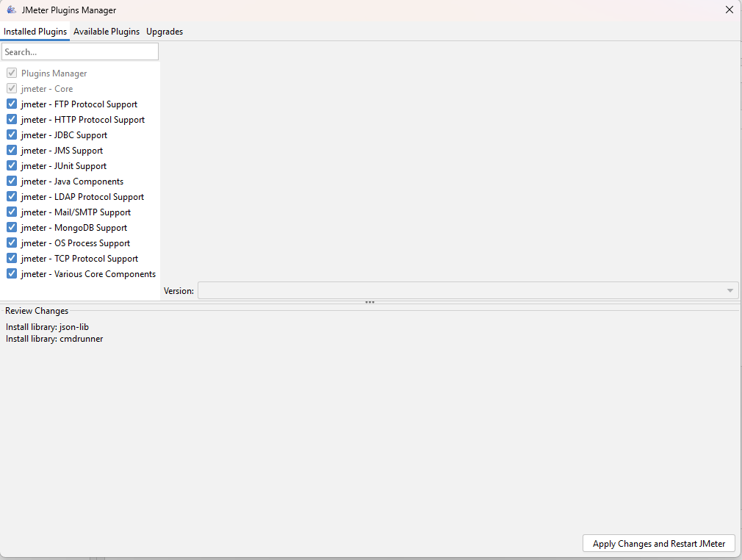
Task: Close the JMeter Plugins Manager window
Action: tap(730, 10)
